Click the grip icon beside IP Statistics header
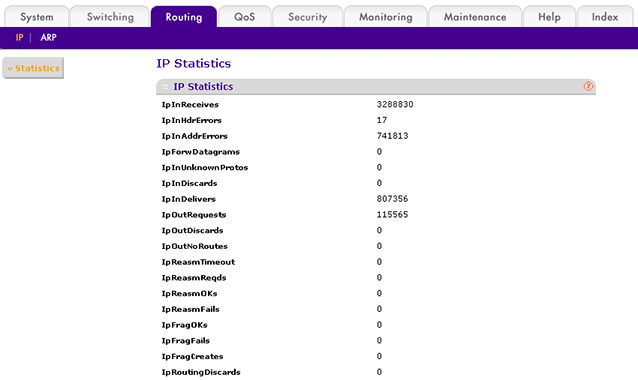This screenshot has height=380, width=638. (165, 87)
